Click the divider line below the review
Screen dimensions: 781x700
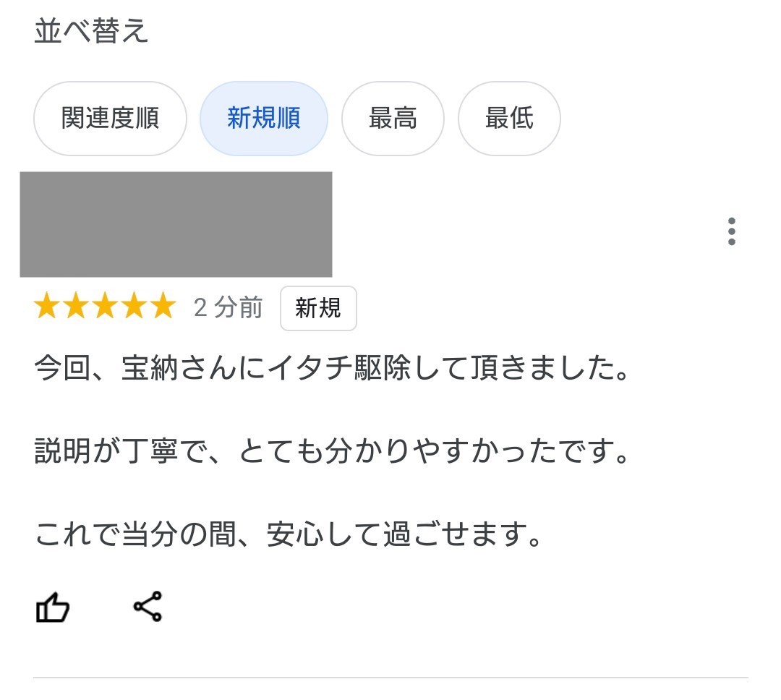[x=390, y=678]
